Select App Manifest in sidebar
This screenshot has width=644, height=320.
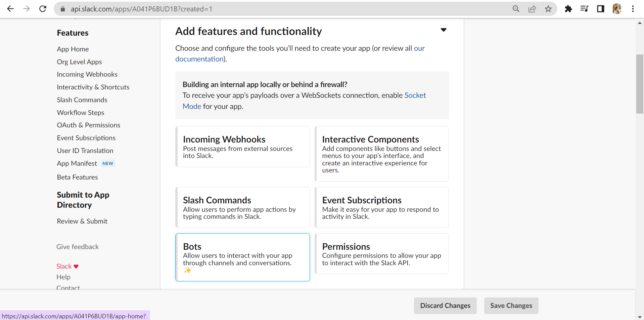point(77,163)
